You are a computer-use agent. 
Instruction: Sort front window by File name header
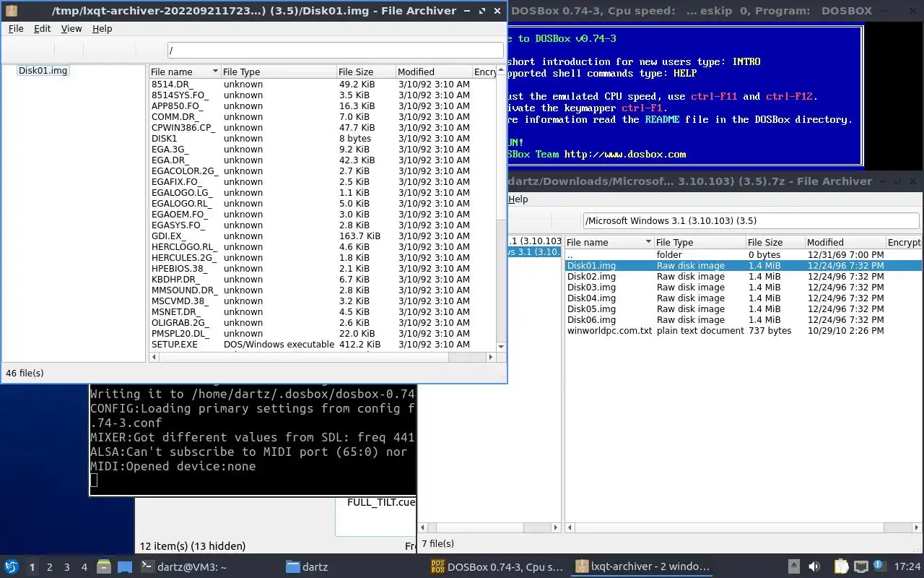[184, 72]
